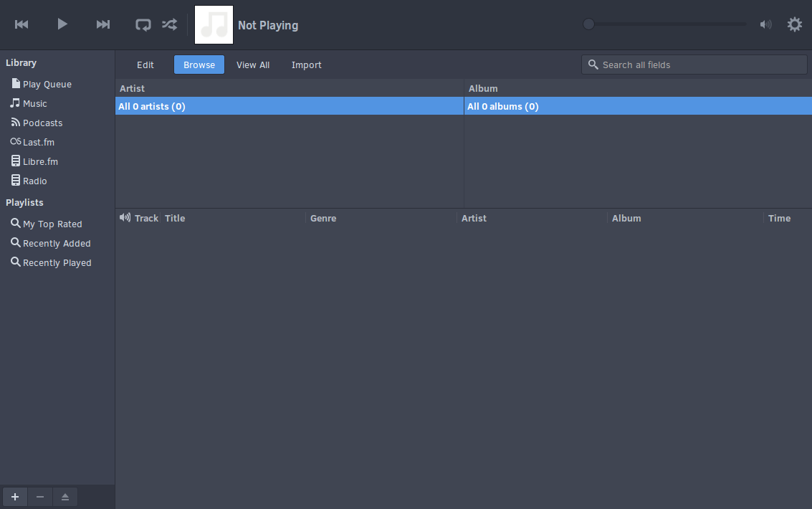Click the Libre.fm icon
Viewport: 812px width, 509px height.
click(x=16, y=161)
